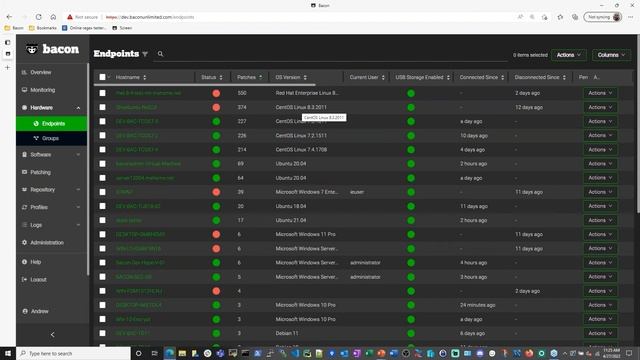640x360 pixels.
Task: Check the Debian 11 row checkbox
Action: pyautogui.click(x=102, y=333)
